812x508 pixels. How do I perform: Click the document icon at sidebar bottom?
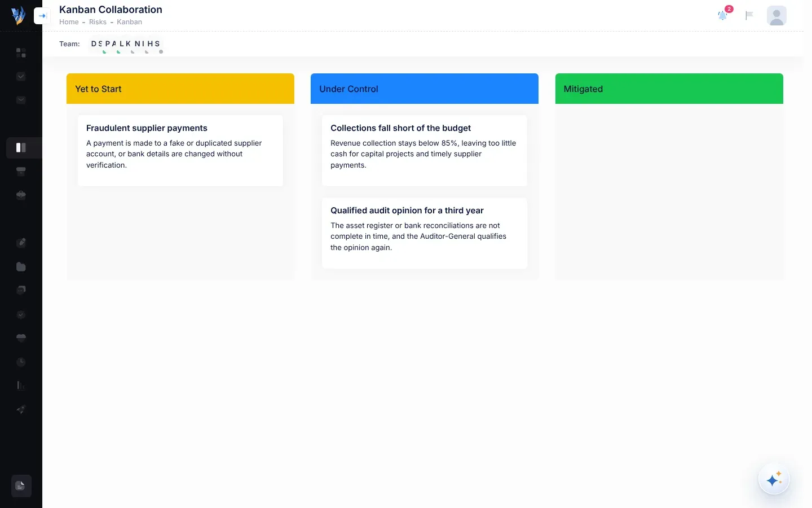tap(21, 486)
